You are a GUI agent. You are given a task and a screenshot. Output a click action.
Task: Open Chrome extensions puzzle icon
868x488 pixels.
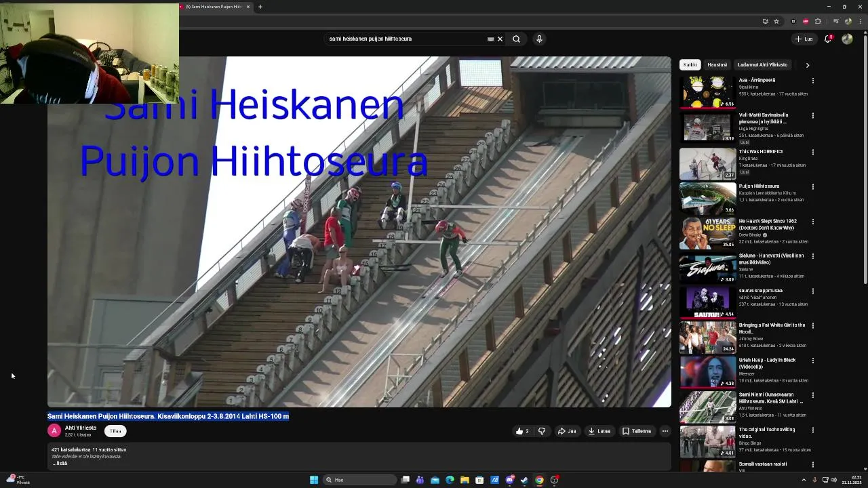818,21
